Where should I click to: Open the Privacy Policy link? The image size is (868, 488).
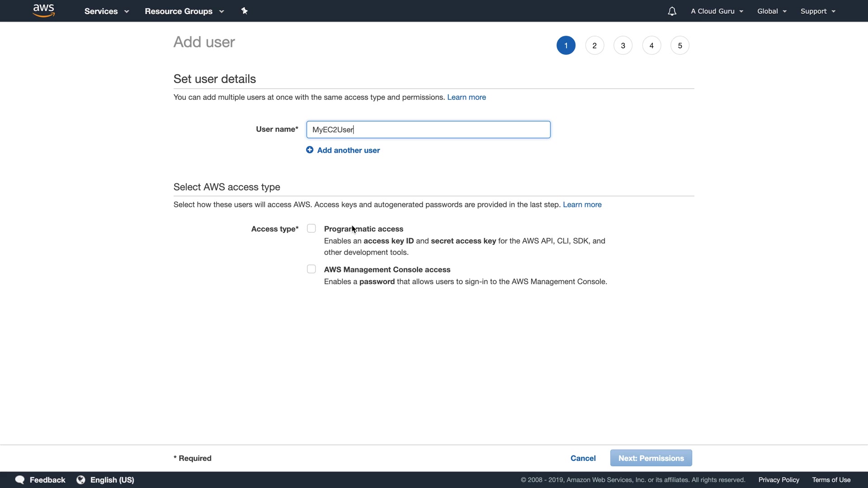pyautogui.click(x=778, y=480)
